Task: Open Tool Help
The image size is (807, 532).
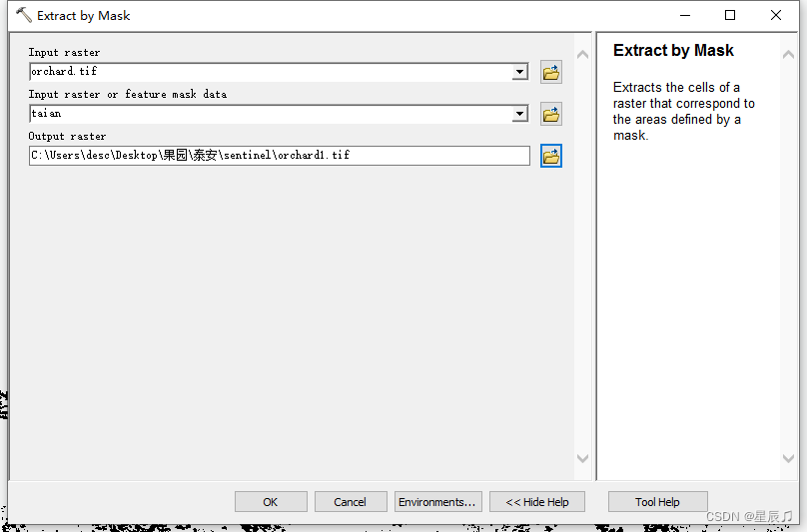Action: [x=658, y=502]
